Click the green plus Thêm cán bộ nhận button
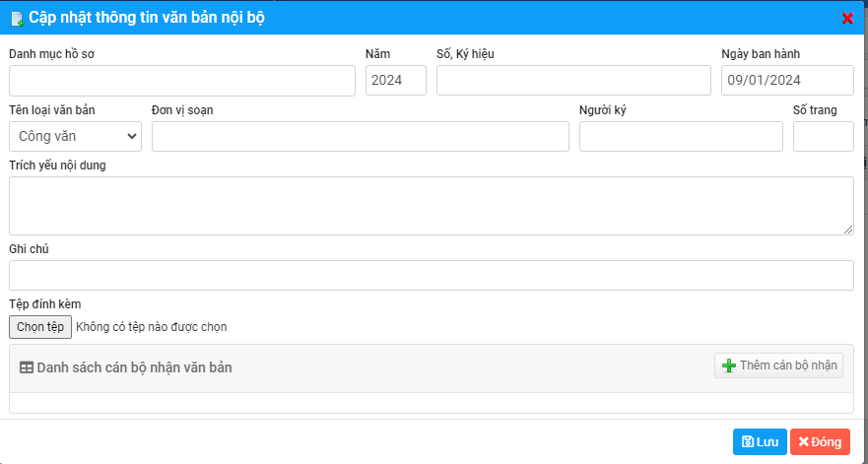 pyautogui.click(x=778, y=365)
